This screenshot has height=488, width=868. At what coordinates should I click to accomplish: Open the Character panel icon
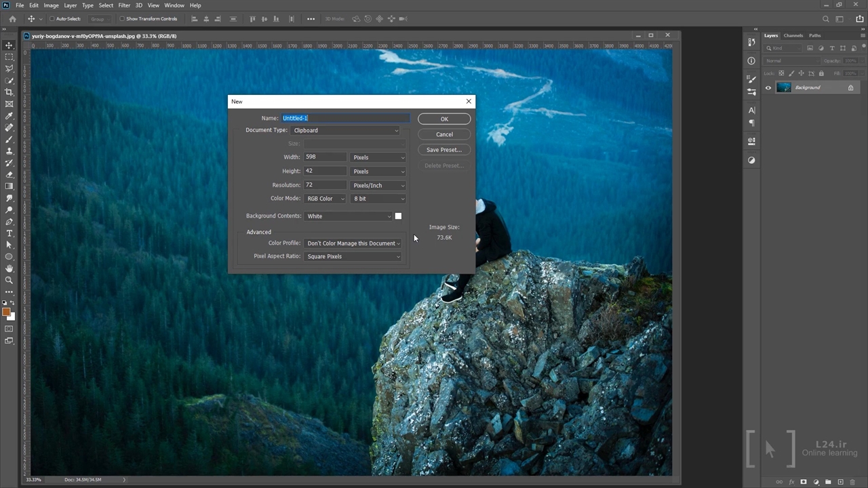point(751,110)
